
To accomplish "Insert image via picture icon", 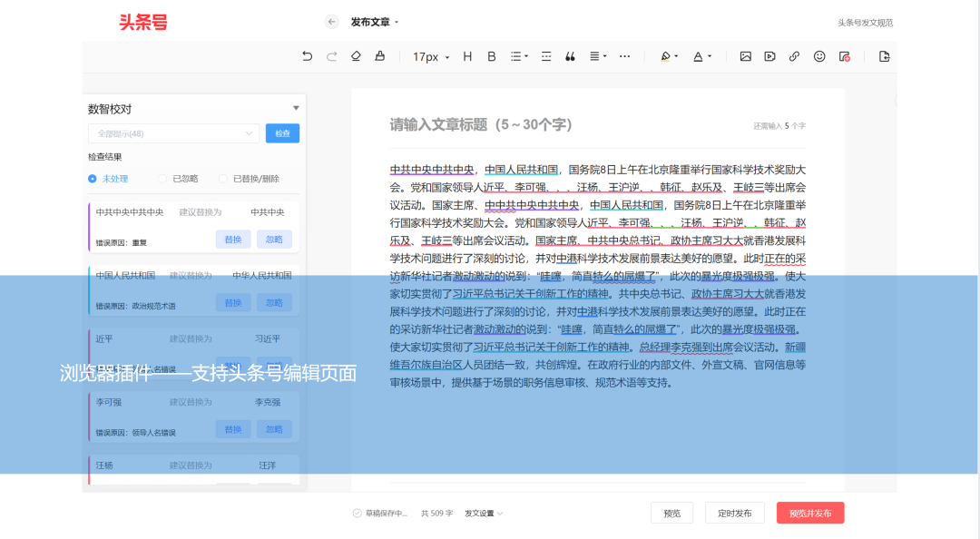I will (745, 56).
